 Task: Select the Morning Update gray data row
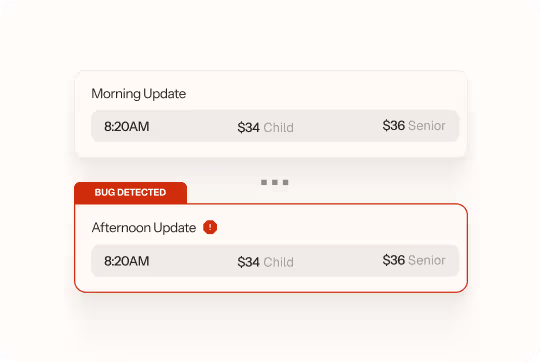pyautogui.click(x=275, y=126)
